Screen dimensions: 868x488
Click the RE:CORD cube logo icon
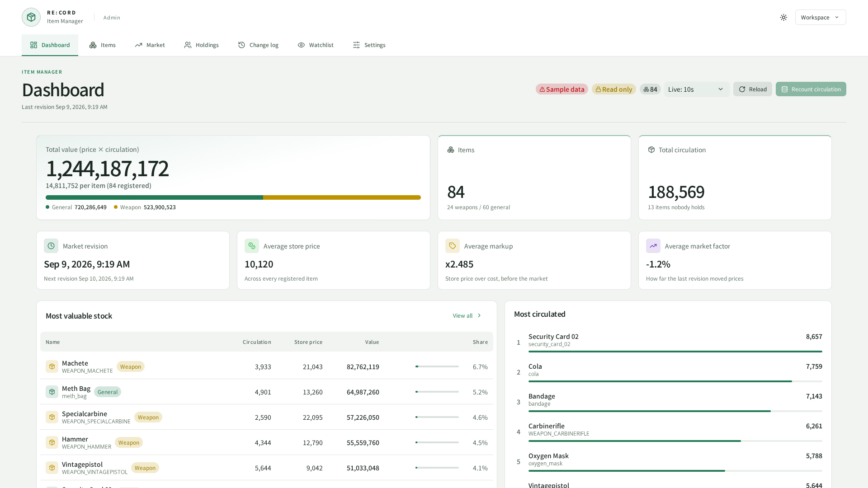coord(31,17)
